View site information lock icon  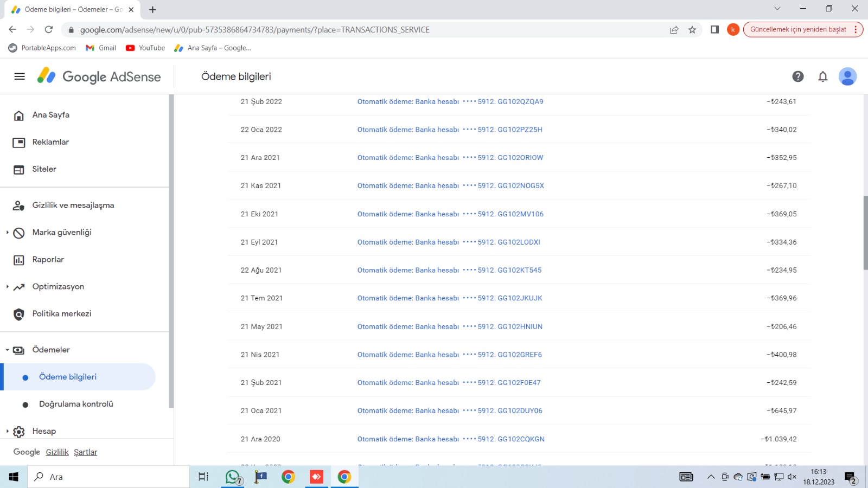[x=71, y=30]
